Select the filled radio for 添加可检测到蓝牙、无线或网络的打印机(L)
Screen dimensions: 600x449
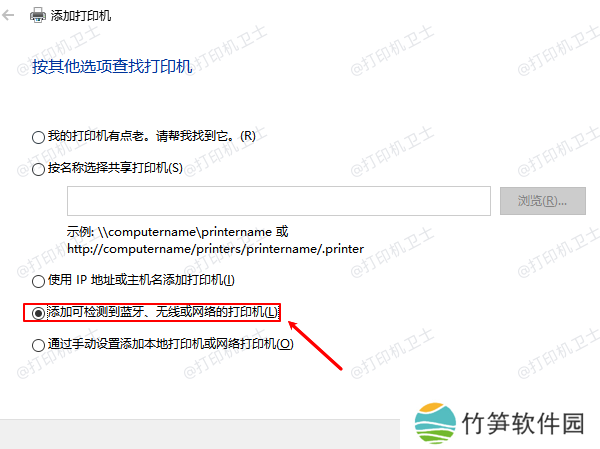pos(38,313)
